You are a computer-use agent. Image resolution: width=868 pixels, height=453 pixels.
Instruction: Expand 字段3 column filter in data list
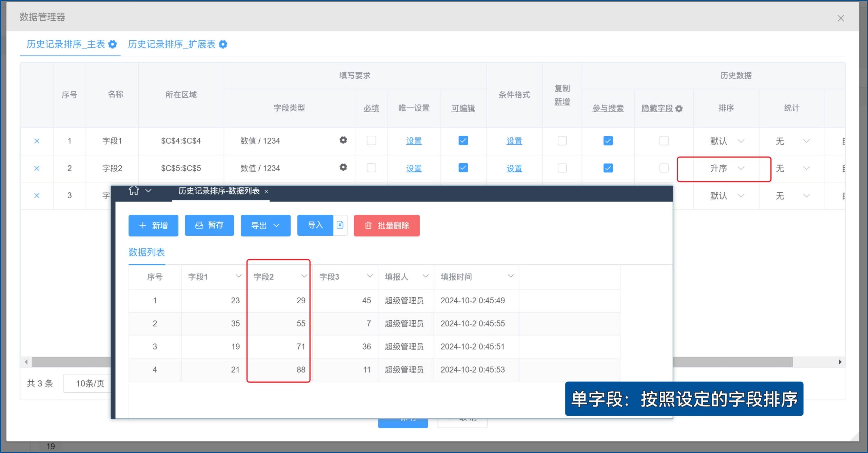click(370, 276)
